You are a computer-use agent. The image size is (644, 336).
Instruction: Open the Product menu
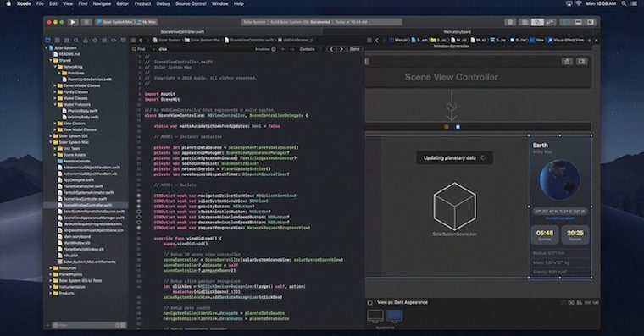click(142, 3)
